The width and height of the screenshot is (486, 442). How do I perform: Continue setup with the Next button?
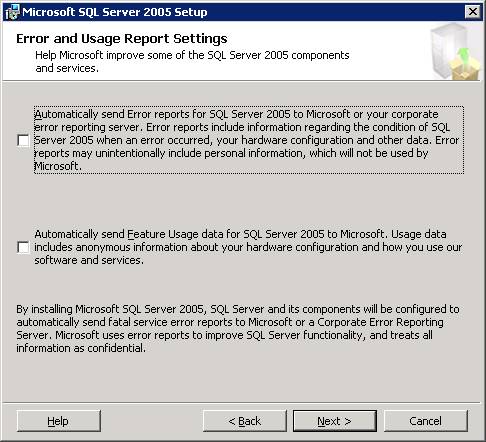[x=335, y=421]
